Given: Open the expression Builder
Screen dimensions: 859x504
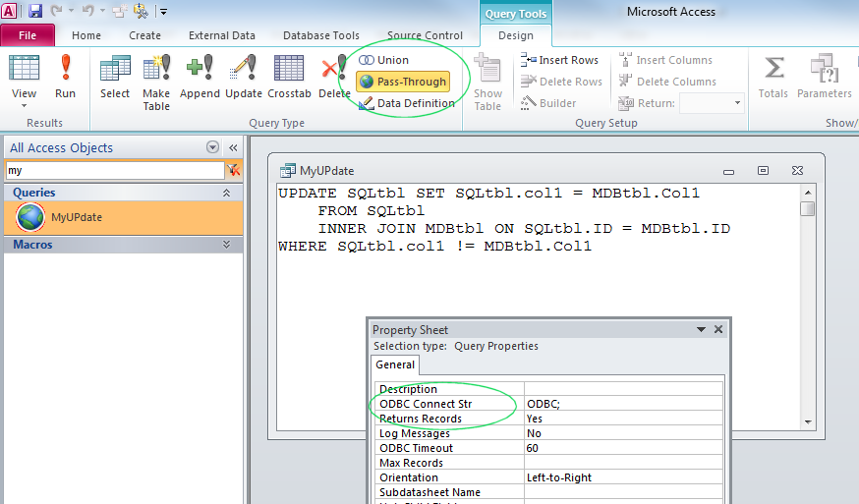Looking at the screenshot, I should [x=547, y=103].
